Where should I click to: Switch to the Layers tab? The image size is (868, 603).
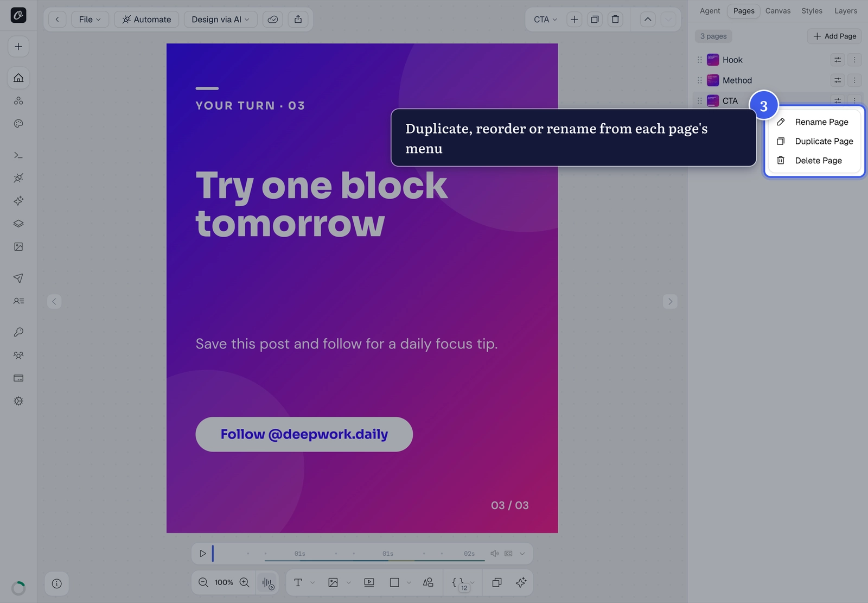(846, 11)
